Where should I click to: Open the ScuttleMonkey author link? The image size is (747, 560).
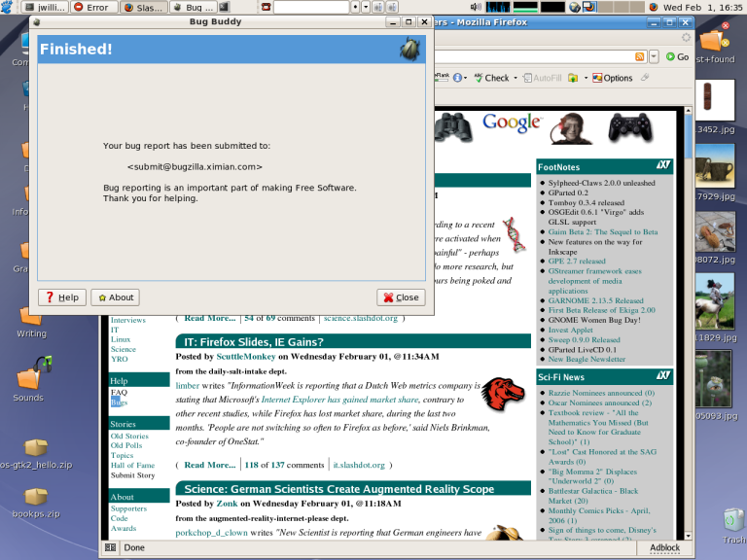[246, 356]
